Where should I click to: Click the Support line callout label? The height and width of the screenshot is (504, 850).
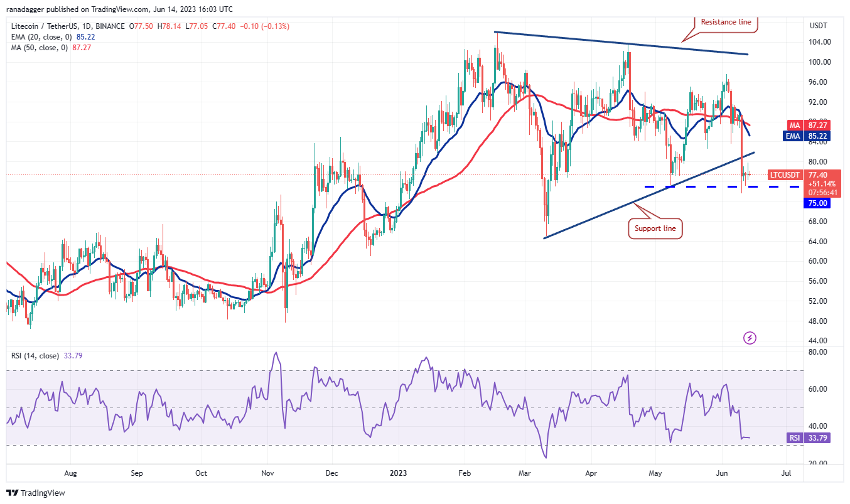[x=655, y=228]
